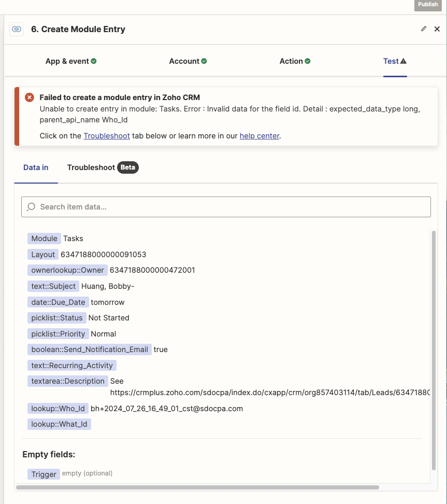The width and height of the screenshot is (447, 504).
Task: Click the lookup::Who_Id label
Action: (x=58, y=409)
